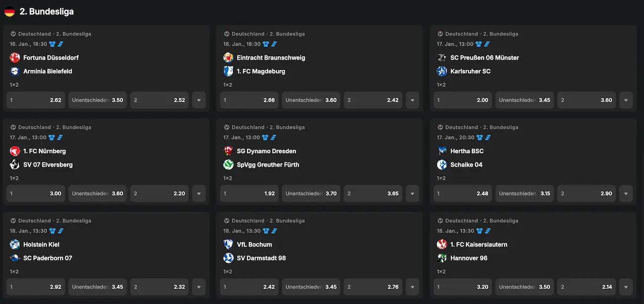Image resolution: width=644 pixels, height=304 pixels.
Task: Expand more bets on Kaiserslautern vs Hannover
Action: click(626, 287)
